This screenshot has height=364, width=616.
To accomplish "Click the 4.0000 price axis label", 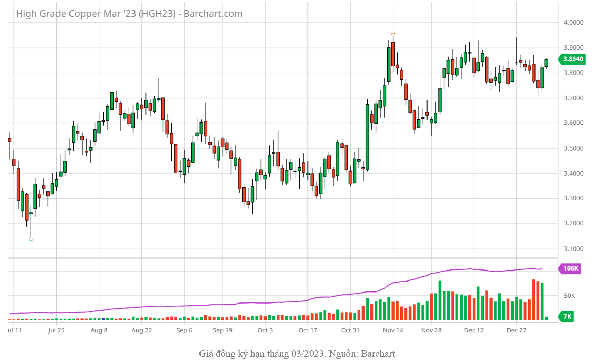I will click(x=573, y=23).
